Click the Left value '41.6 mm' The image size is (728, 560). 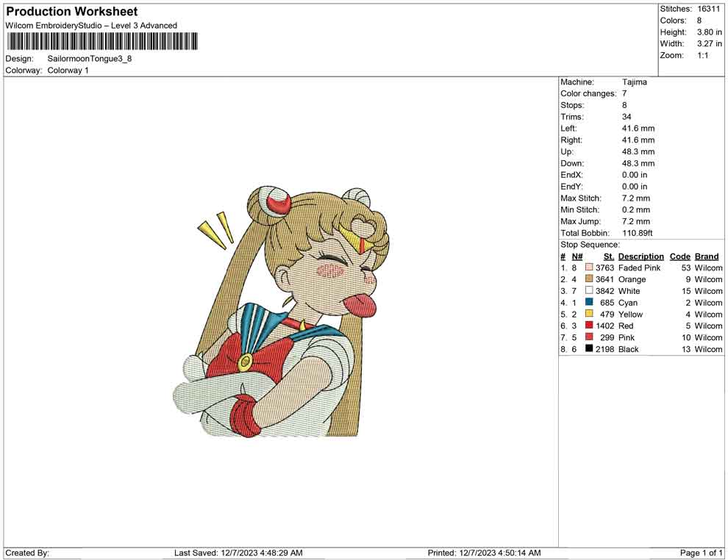pyautogui.click(x=638, y=128)
